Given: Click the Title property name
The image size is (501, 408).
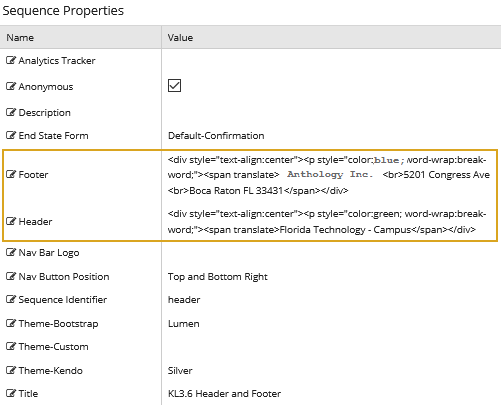Looking at the screenshot, I should tap(28, 394).
